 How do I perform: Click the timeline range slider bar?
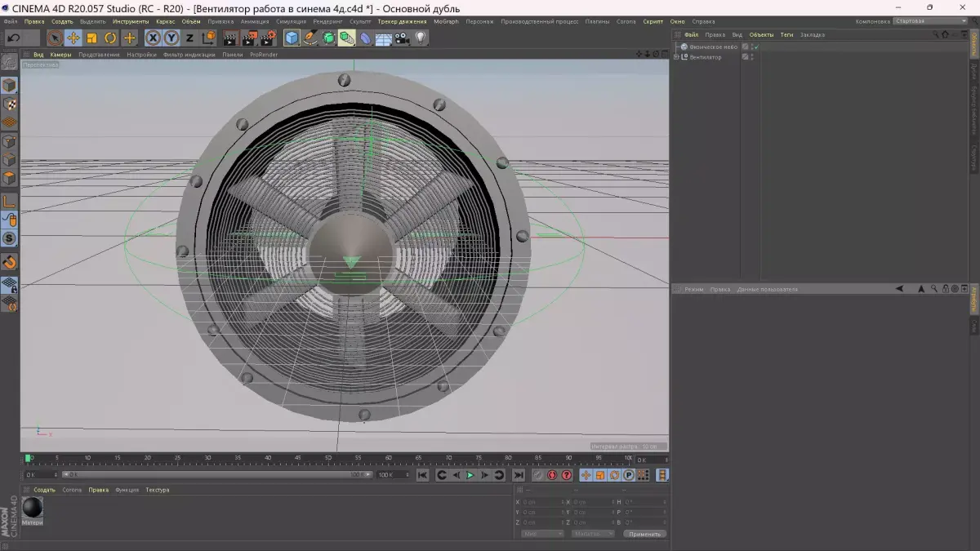tap(216, 474)
